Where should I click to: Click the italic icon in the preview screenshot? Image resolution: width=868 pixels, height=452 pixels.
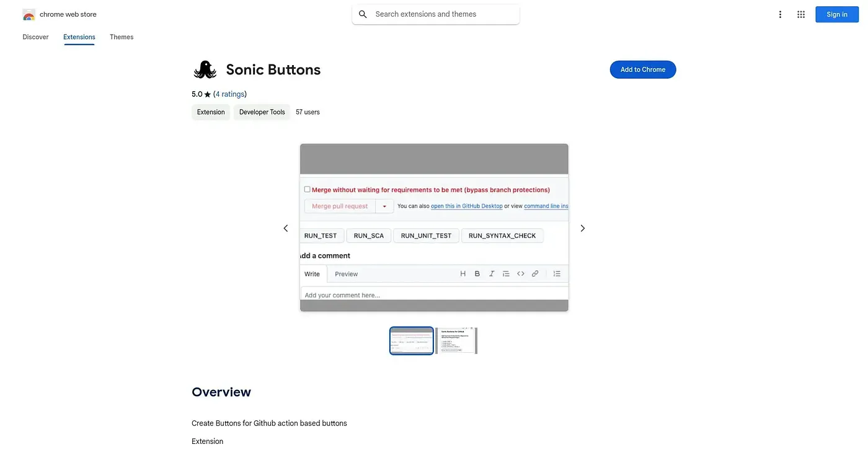point(492,273)
